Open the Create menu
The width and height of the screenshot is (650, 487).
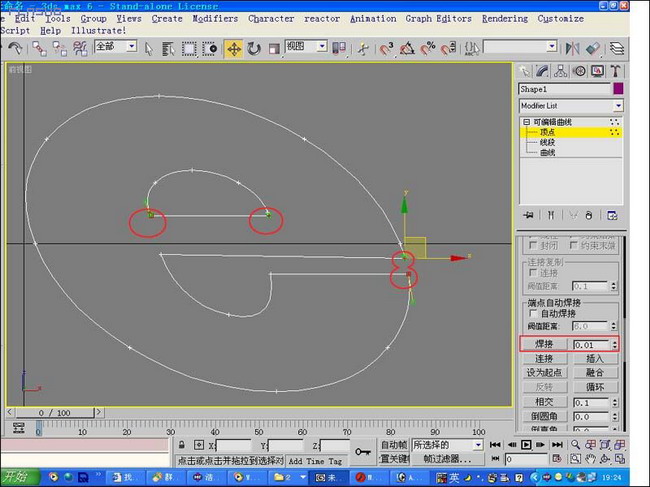click(167, 19)
